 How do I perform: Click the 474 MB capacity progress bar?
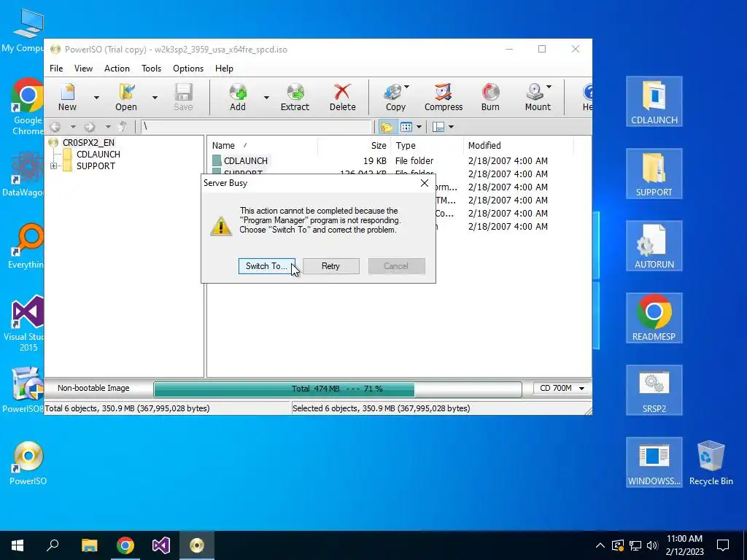coord(337,389)
